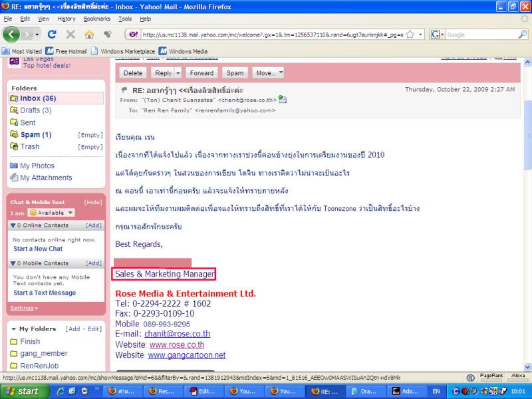The image size is (532, 399).
Task: Open the Windows Media bookmark
Action: (x=184, y=51)
